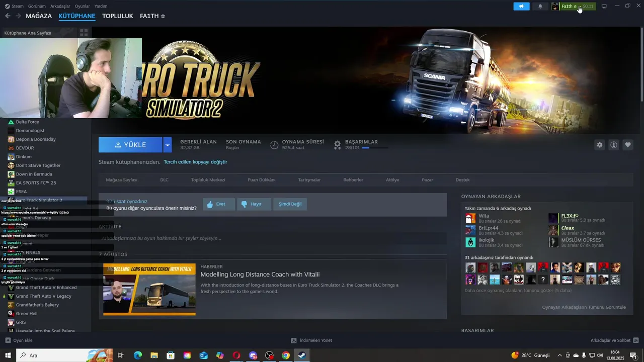Click the announcements megaphone icon
644x362 pixels.
click(x=521, y=6)
